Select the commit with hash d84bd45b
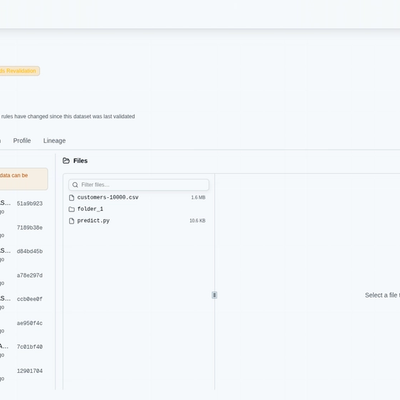The height and width of the screenshot is (400, 400). coord(30,251)
